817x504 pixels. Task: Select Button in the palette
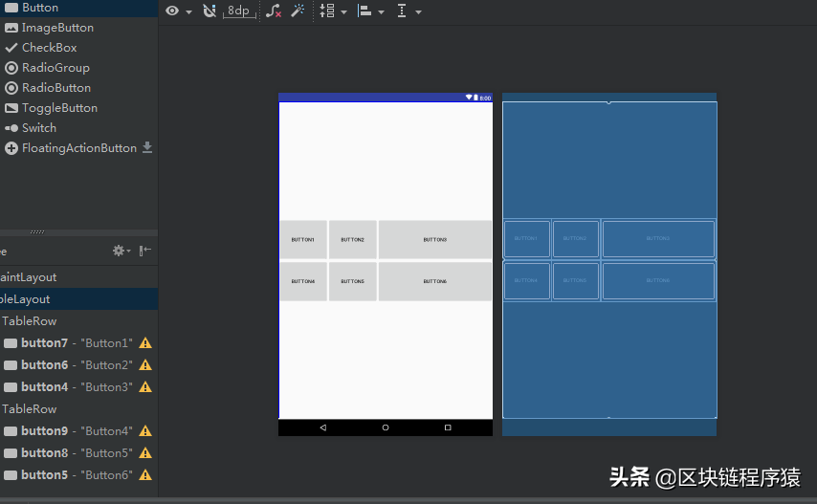tap(78, 8)
